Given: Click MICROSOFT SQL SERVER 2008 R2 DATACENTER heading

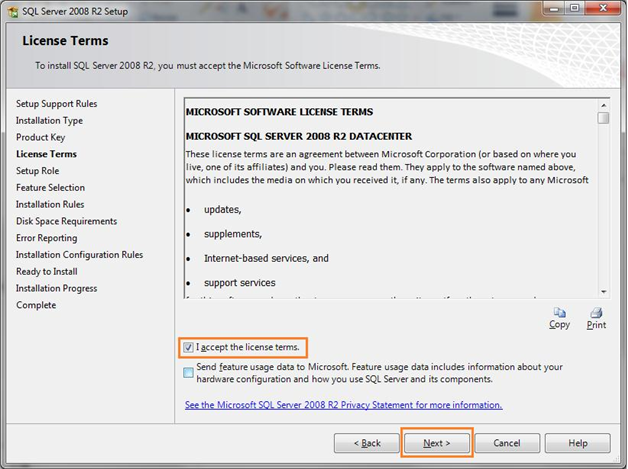Looking at the screenshot, I should pyautogui.click(x=299, y=137).
